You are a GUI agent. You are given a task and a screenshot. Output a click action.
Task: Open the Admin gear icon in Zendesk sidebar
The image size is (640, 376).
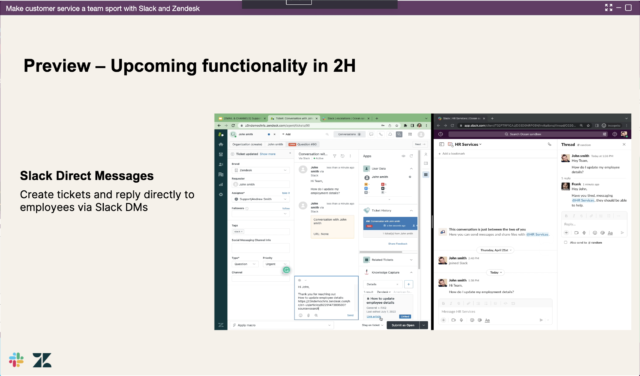221,194
